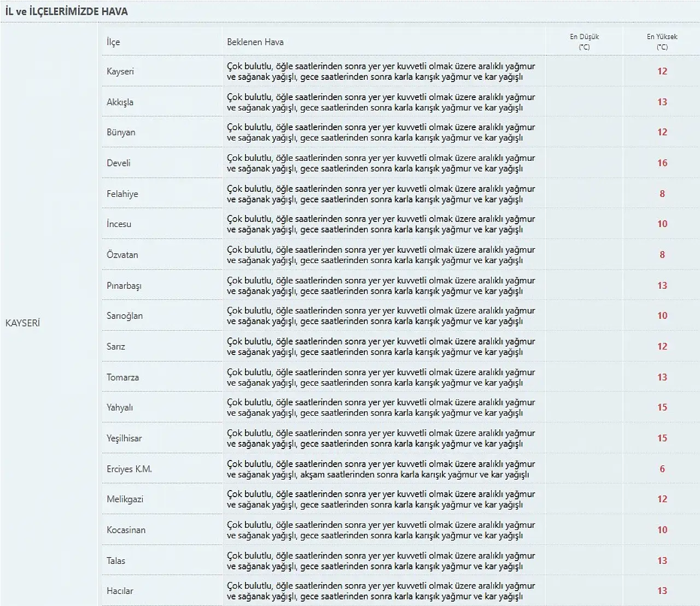The image size is (700, 606).
Task: Select the Yahyalı district name
Action: click(x=120, y=407)
